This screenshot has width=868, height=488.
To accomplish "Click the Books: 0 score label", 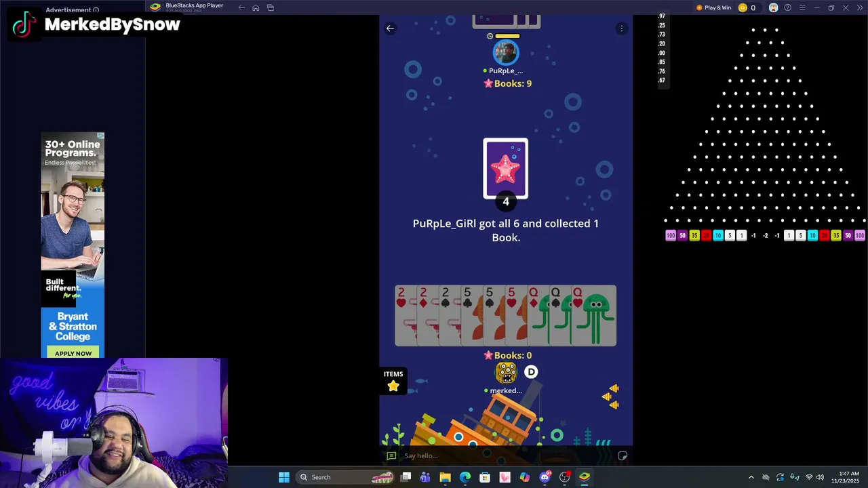I will click(507, 355).
